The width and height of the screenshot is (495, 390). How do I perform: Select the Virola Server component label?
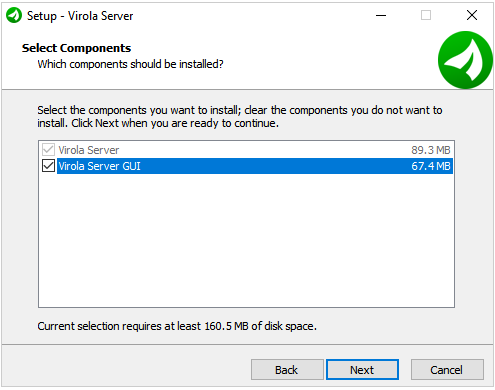pos(89,150)
